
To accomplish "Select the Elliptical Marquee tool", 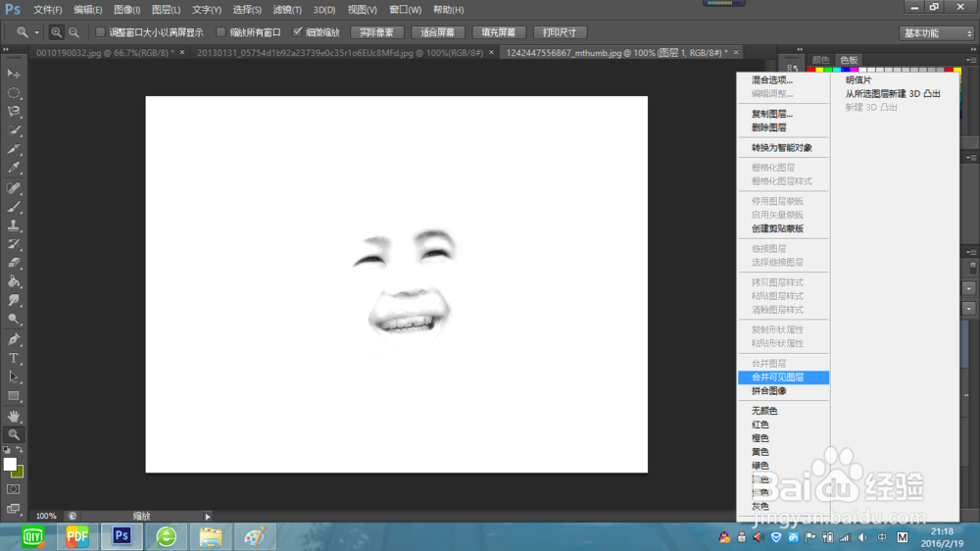I will (14, 93).
